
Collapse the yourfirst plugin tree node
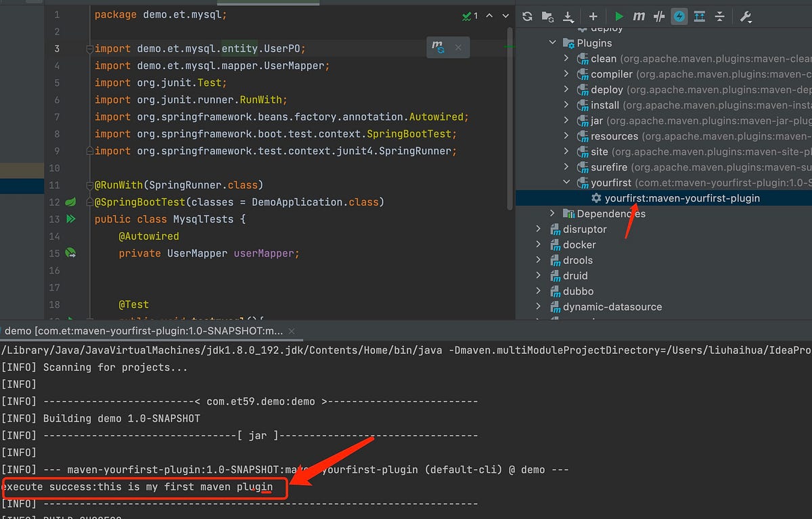567,182
